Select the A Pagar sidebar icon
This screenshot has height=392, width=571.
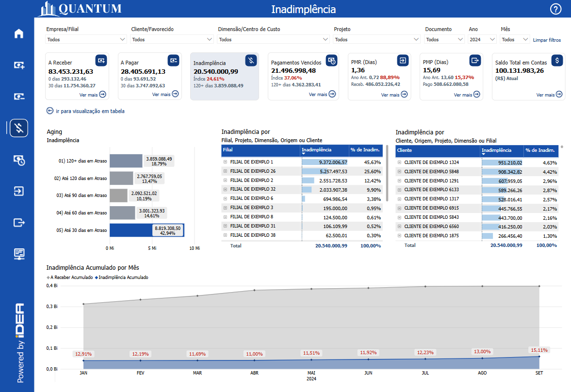19,97
